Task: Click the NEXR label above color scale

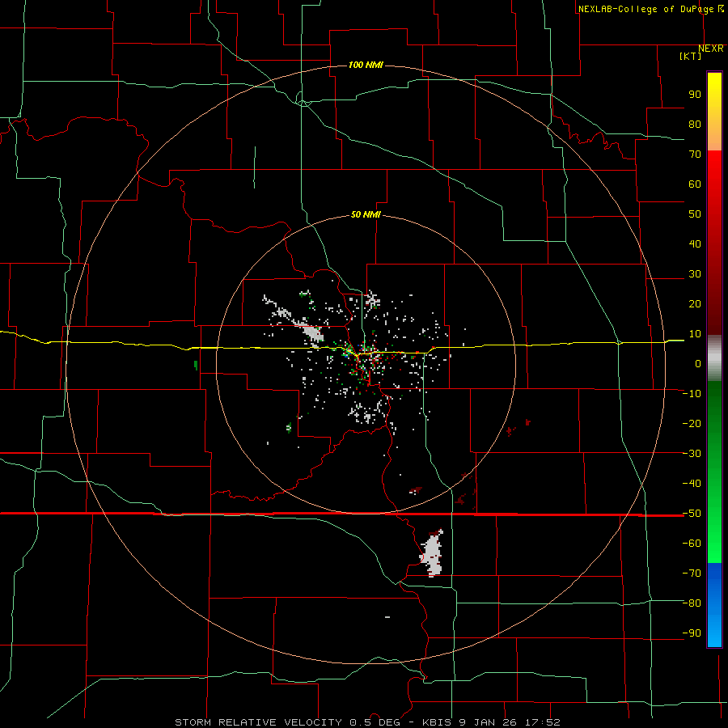Action: point(711,49)
